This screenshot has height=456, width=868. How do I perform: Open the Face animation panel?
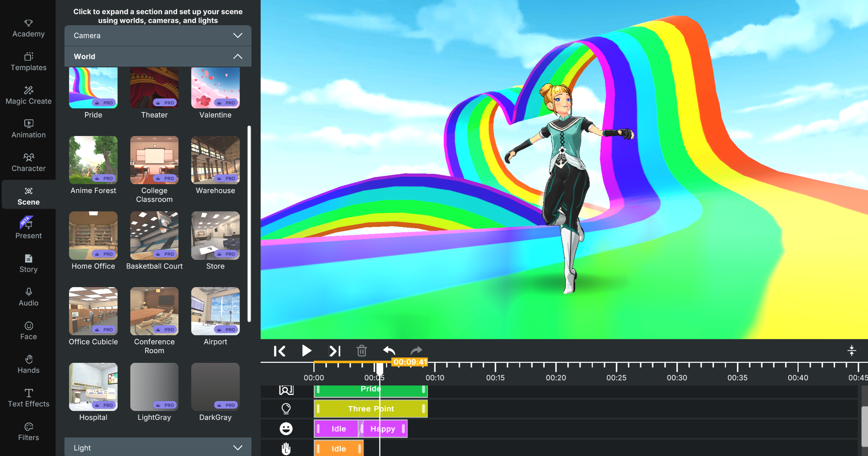click(28, 330)
